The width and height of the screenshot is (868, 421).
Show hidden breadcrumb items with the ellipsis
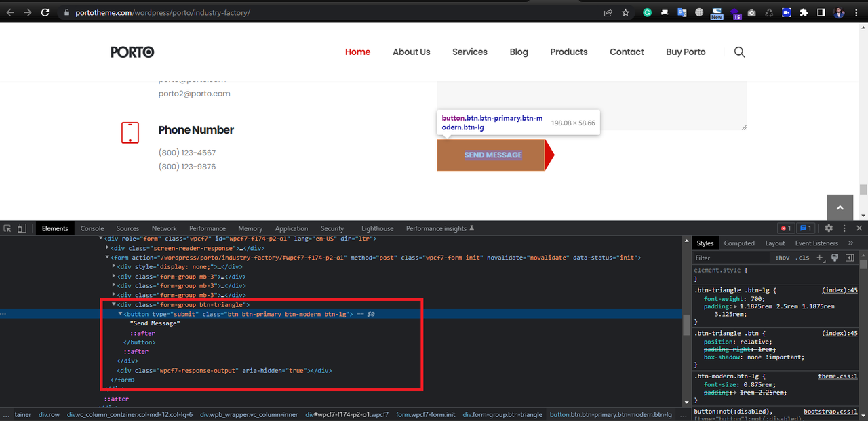pyautogui.click(x=6, y=414)
